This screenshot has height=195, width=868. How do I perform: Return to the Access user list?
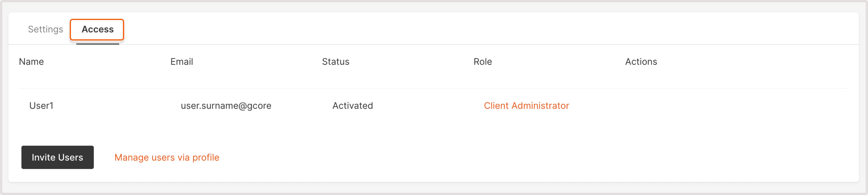point(97,29)
